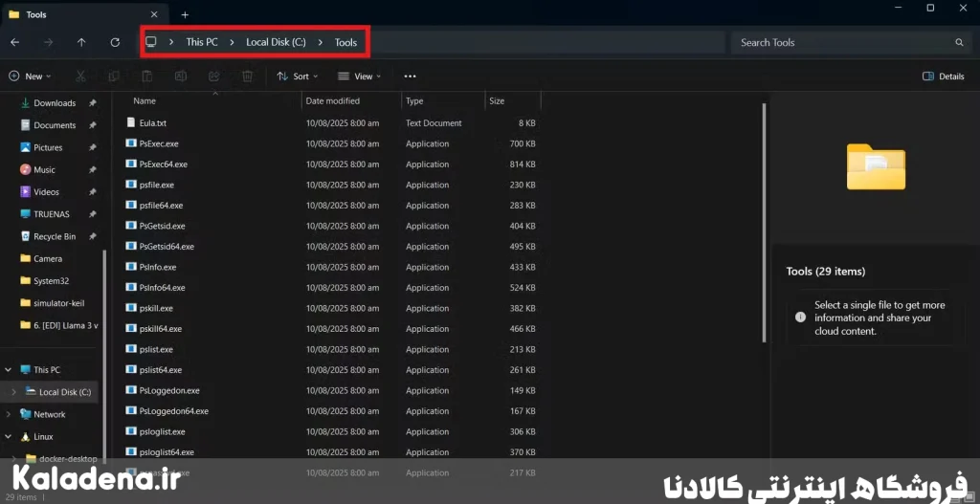Select Network in navigation pane
Screen dimensions: 980x504
[x=50, y=414]
